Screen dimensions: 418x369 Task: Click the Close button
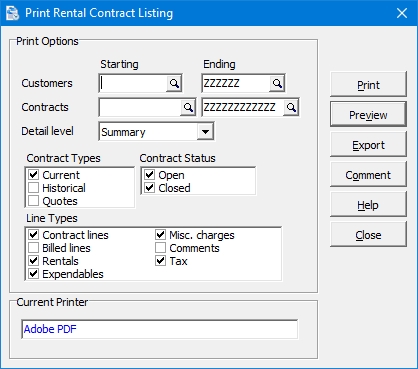click(368, 234)
